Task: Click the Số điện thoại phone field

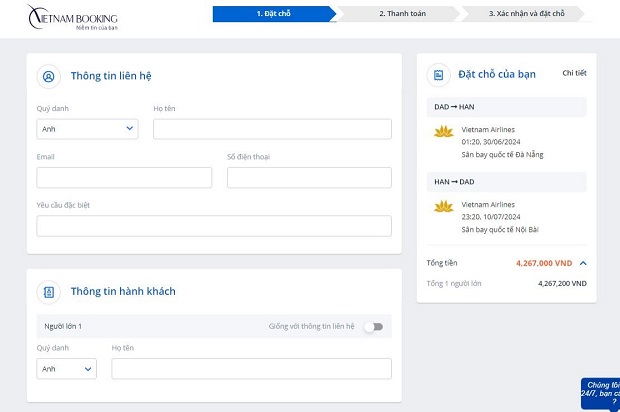Action: [x=309, y=177]
